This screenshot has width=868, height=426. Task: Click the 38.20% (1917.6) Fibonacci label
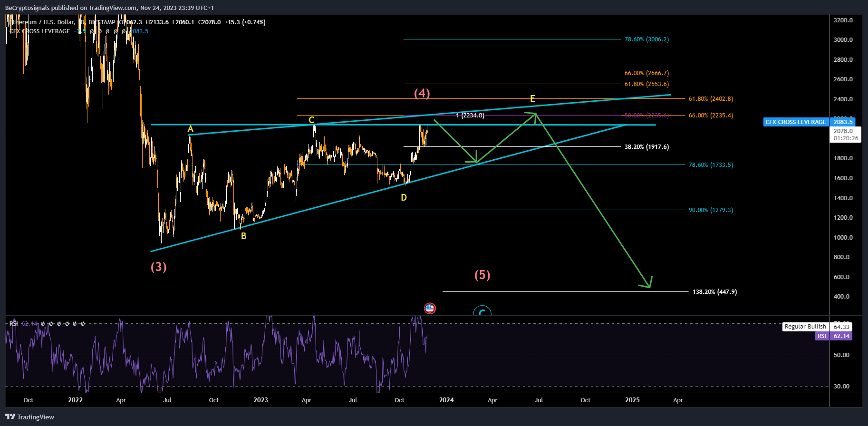[x=646, y=147]
